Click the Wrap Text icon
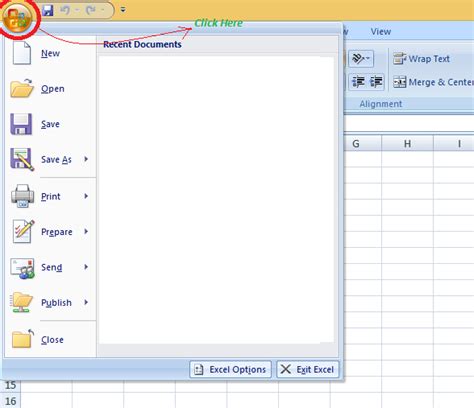 pos(399,59)
